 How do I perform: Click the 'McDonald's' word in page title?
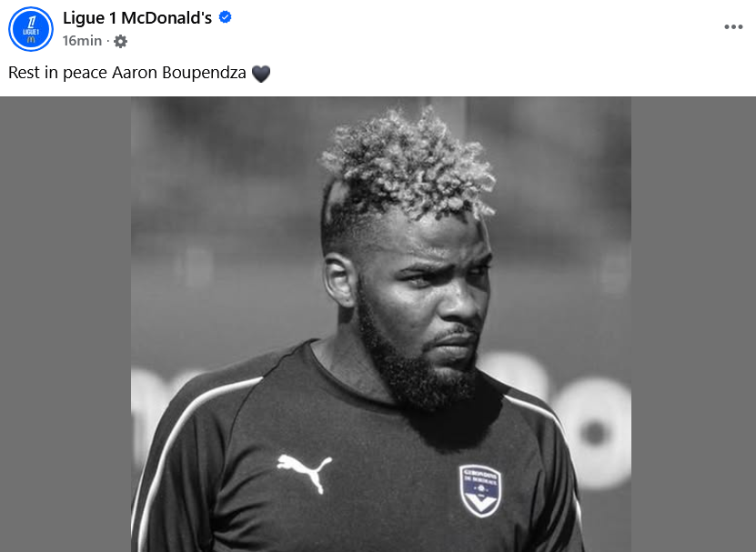tap(166, 18)
